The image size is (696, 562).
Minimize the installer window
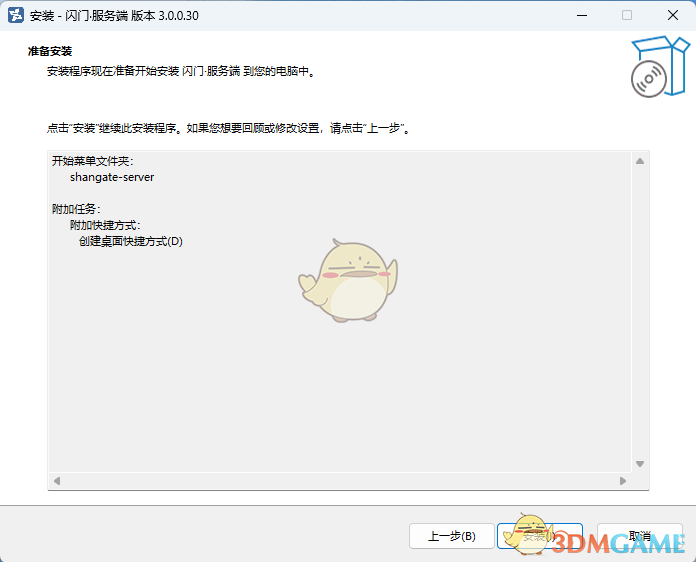coord(582,15)
